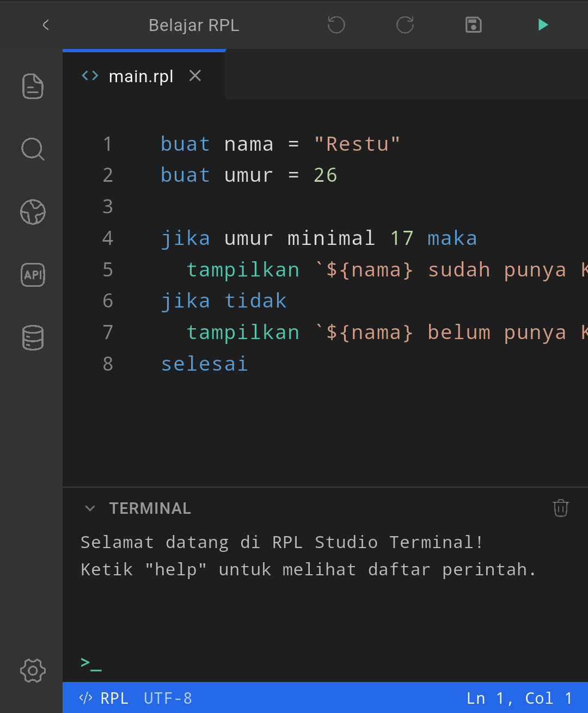Click the keyword "selesai" on line 8
This screenshot has width=588, height=713.
(x=205, y=364)
